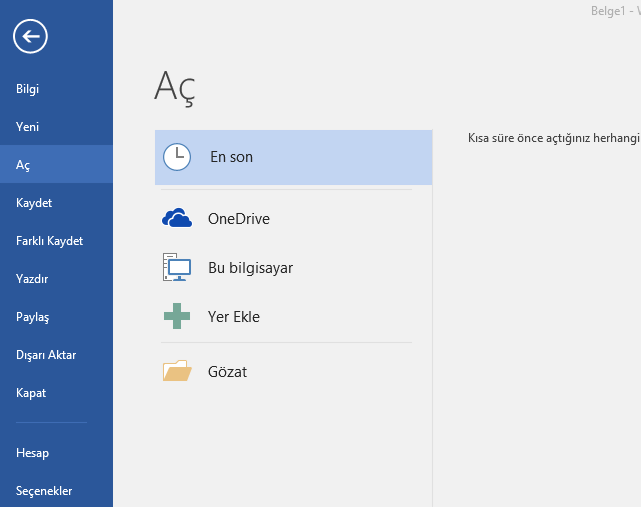Click the clock icon for En son
641x507 pixels.
click(177, 157)
